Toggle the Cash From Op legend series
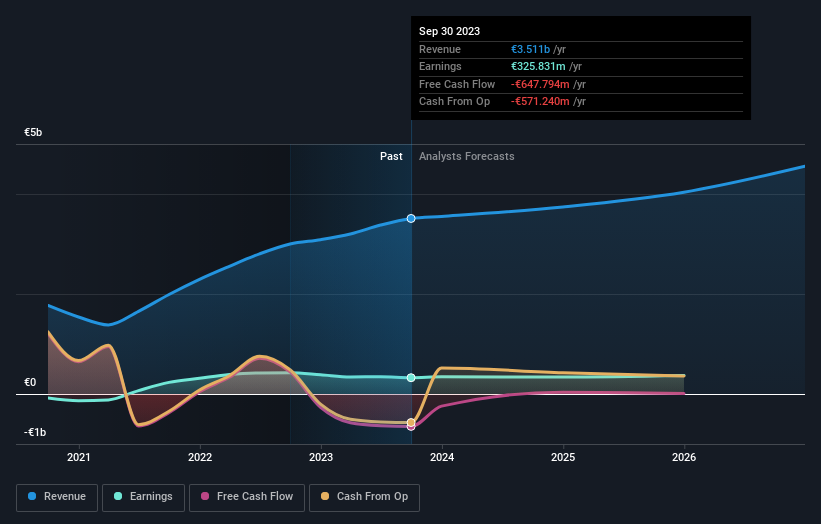This screenshot has height=524, width=821. [x=364, y=497]
